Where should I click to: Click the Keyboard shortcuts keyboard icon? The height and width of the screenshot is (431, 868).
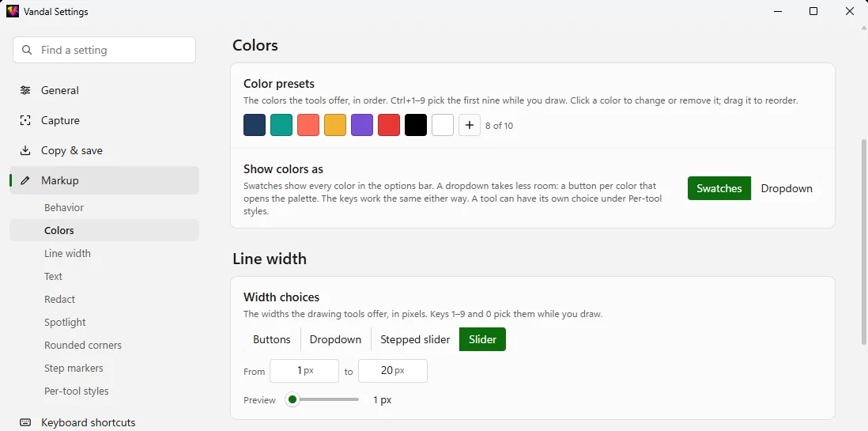point(25,422)
